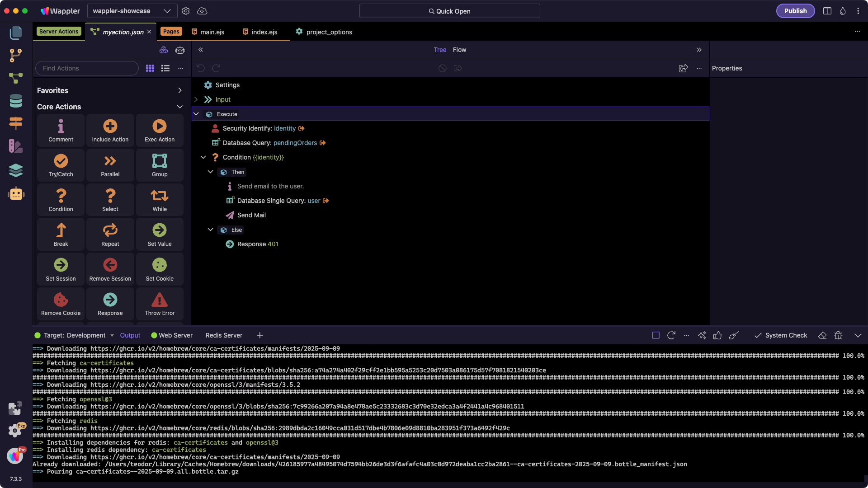The height and width of the screenshot is (488, 868).
Task: Click the Publish button
Action: [x=795, y=11]
